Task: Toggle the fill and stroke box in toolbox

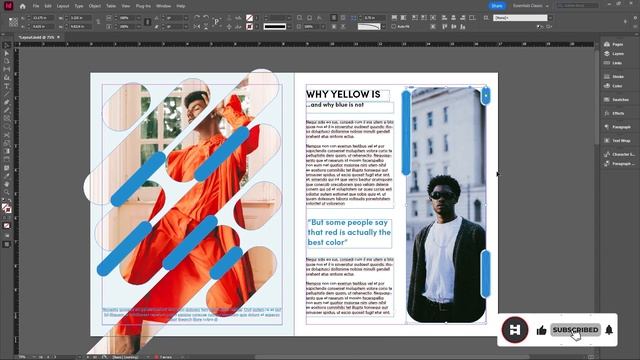Action: coord(7,209)
